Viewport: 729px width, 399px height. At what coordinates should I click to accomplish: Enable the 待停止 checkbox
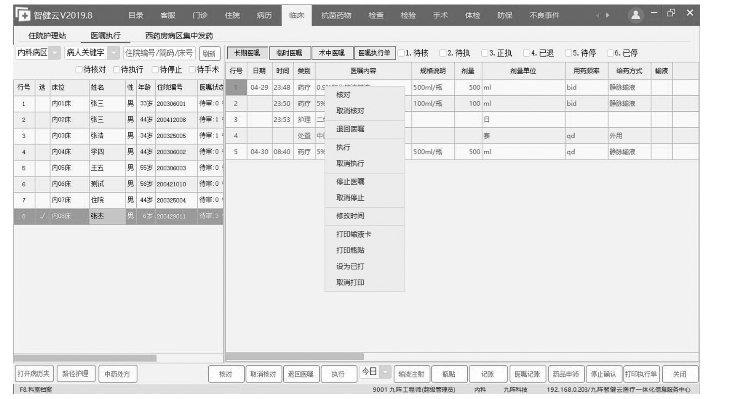(x=155, y=70)
